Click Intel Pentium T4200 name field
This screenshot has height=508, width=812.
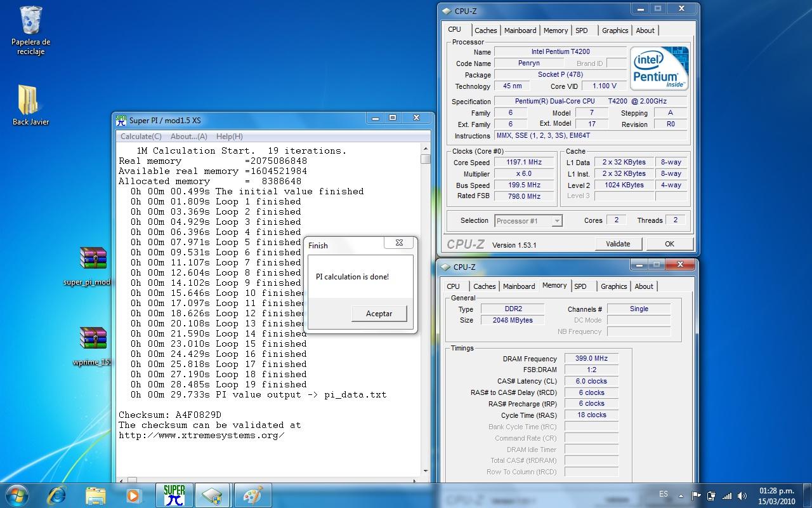pos(560,51)
